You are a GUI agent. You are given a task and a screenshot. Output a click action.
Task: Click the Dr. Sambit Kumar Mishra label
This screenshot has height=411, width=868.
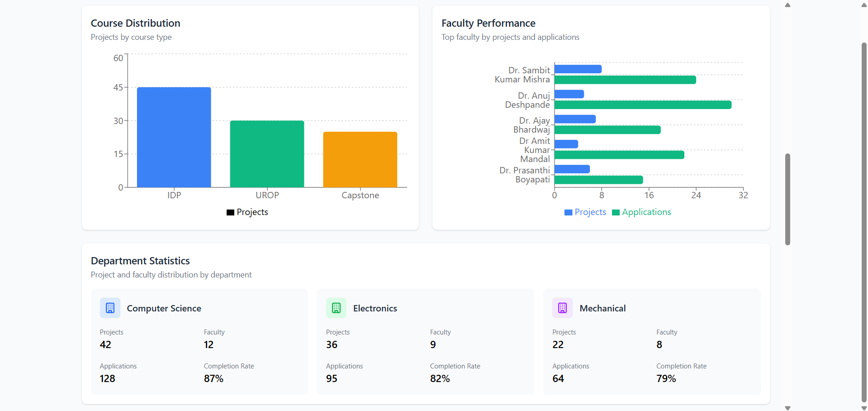click(522, 75)
